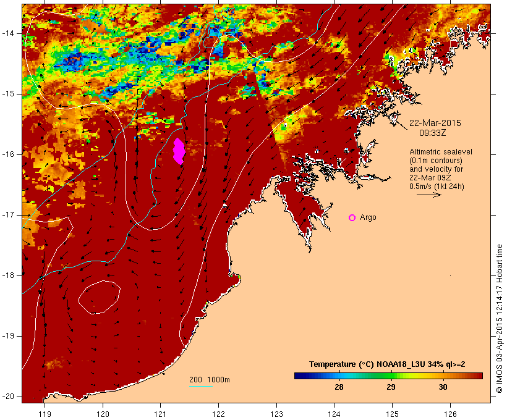Click the magenta Argo float cluster in the ocean
The height and width of the screenshot is (420, 507).
179,151
